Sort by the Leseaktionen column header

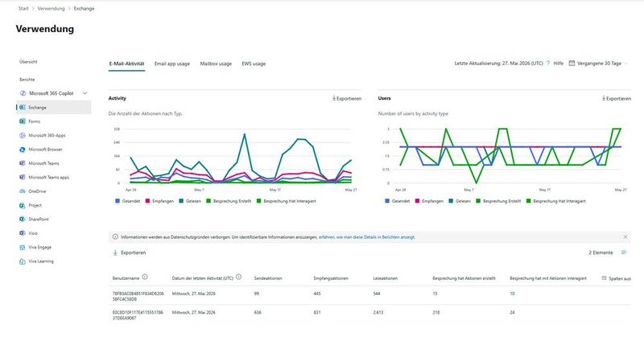click(386, 278)
